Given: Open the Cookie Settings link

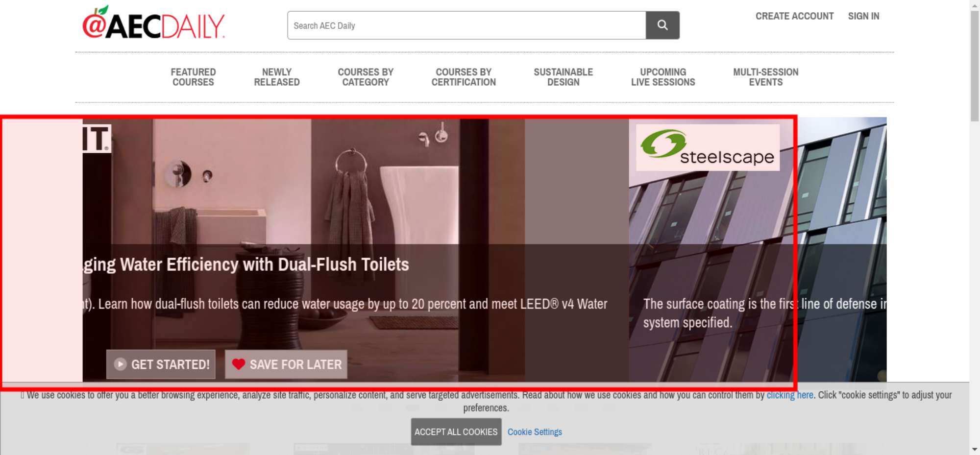Looking at the screenshot, I should tap(535, 432).
